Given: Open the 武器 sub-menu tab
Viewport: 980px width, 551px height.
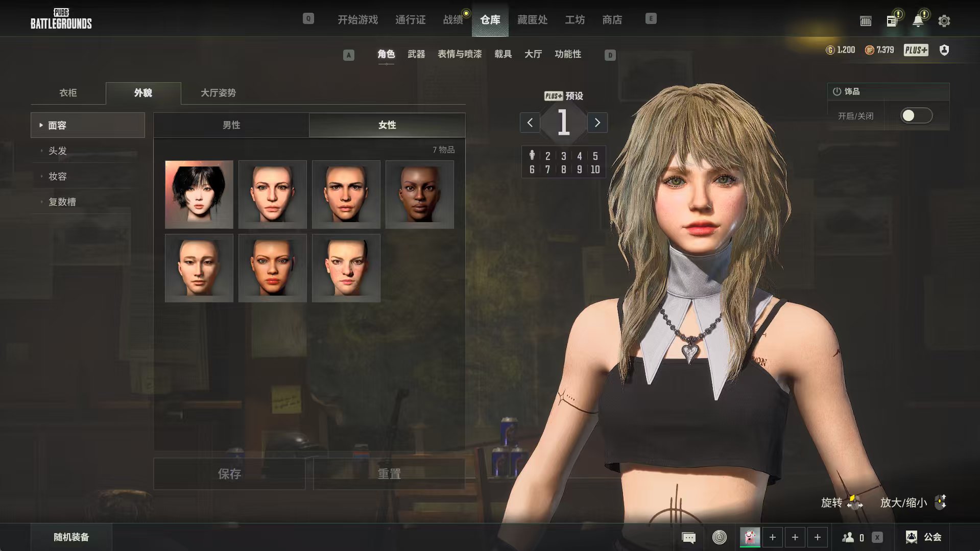Looking at the screenshot, I should coord(416,54).
